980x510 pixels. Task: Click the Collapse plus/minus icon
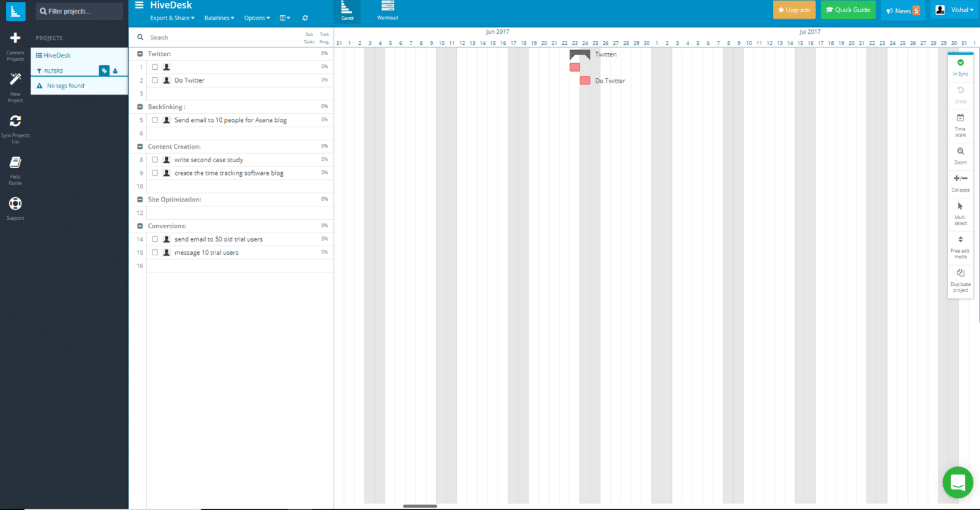960,178
